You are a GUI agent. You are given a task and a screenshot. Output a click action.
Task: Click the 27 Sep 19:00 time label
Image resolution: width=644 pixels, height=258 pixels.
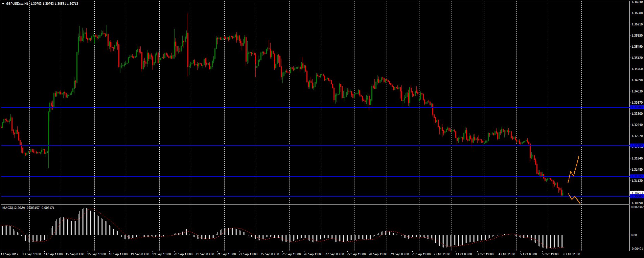[x=357, y=254]
